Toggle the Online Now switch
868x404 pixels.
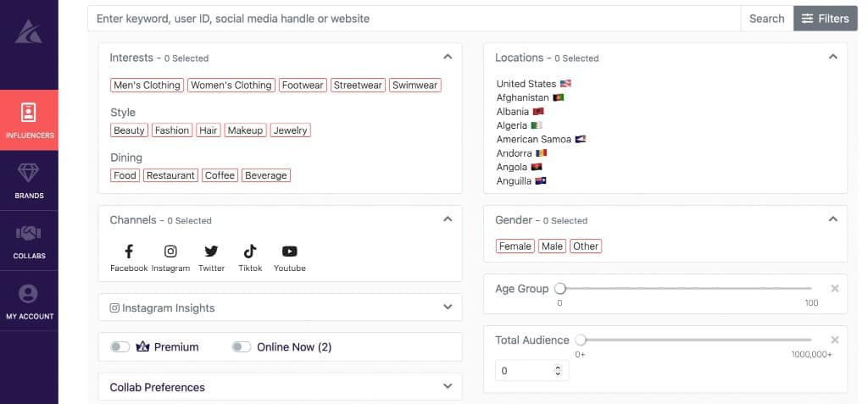point(242,347)
